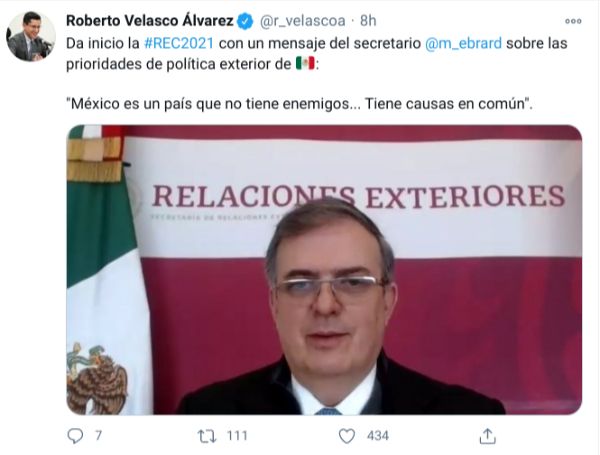The image size is (600, 455).
Task: Click the blue verified badge
Action: pyautogui.click(x=245, y=21)
